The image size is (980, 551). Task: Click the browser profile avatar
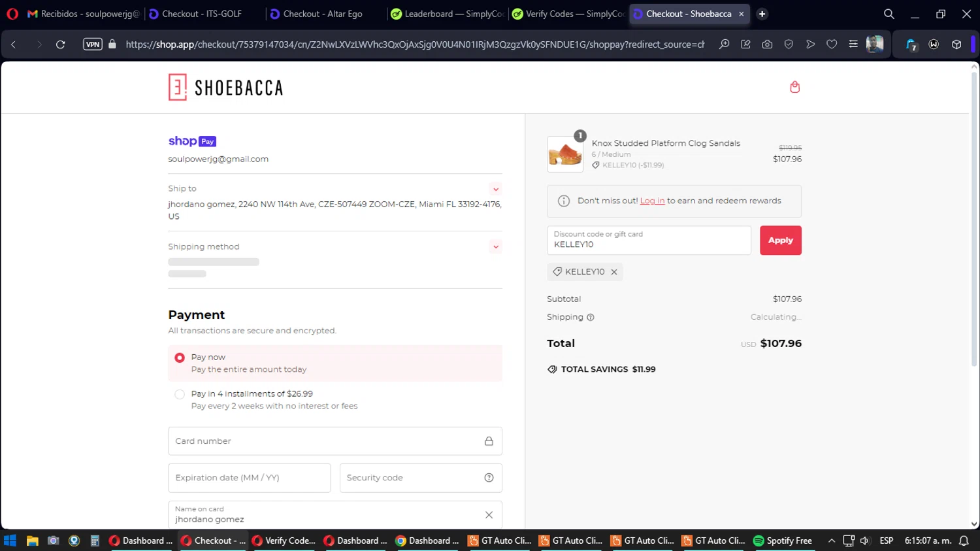point(875,44)
